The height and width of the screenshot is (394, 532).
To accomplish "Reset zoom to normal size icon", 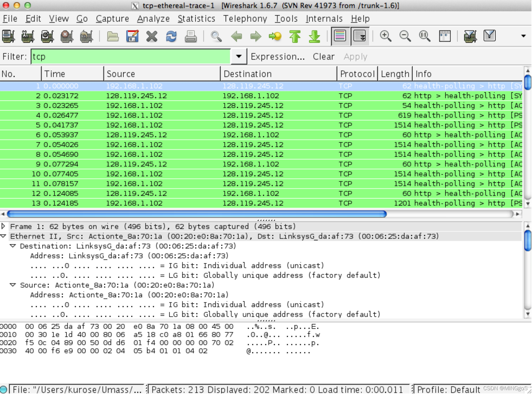I will pyautogui.click(x=425, y=36).
